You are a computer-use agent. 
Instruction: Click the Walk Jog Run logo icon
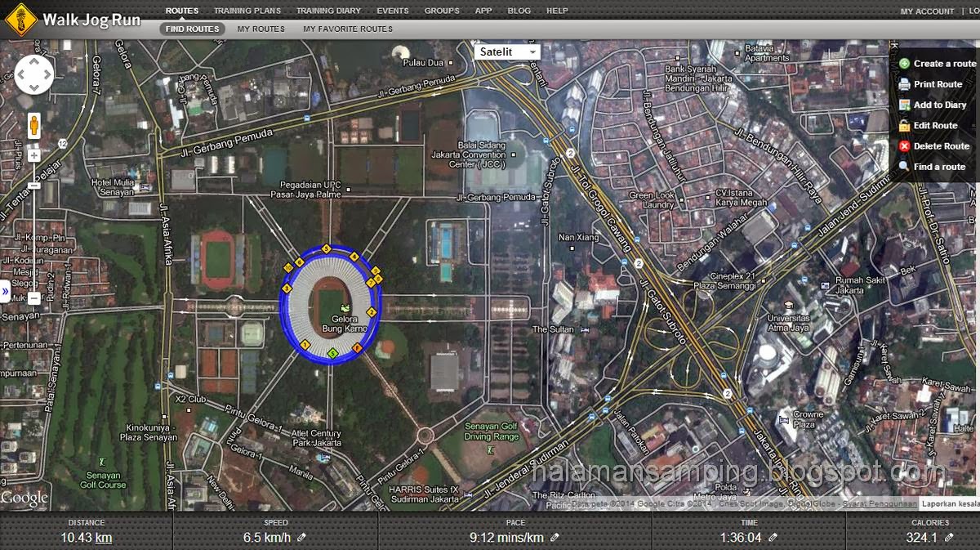tap(20, 19)
